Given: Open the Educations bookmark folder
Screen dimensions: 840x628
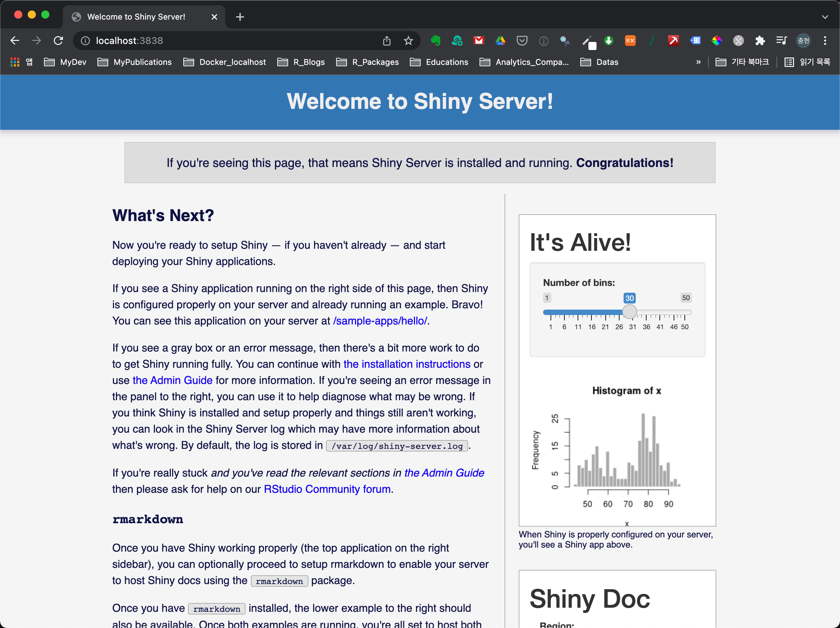Looking at the screenshot, I should (x=439, y=62).
